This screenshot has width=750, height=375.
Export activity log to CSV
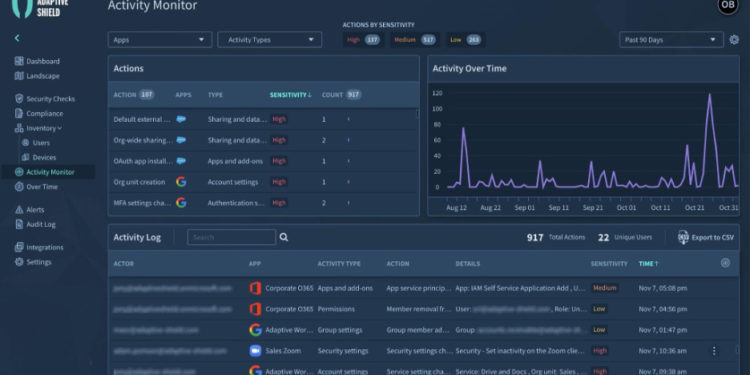click(x=706, y=237)
